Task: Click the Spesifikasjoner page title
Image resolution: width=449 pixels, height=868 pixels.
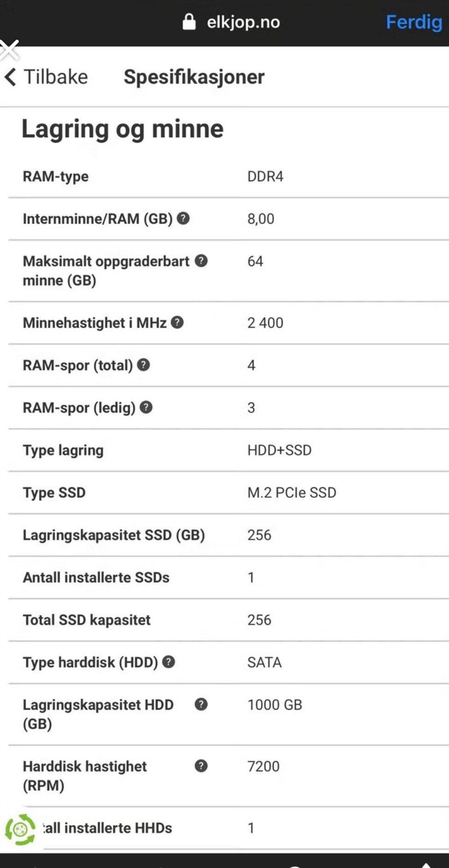Action: click(194, 77)
